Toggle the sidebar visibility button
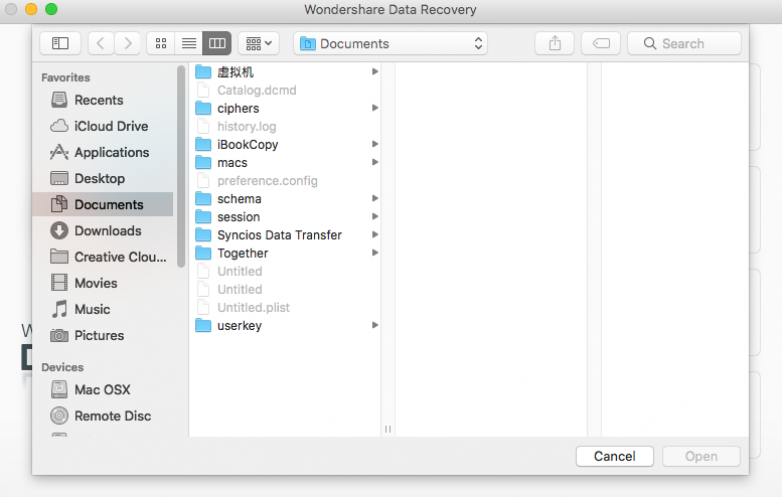The height and width of the screenshot is (497, 782). click(60, 43)
